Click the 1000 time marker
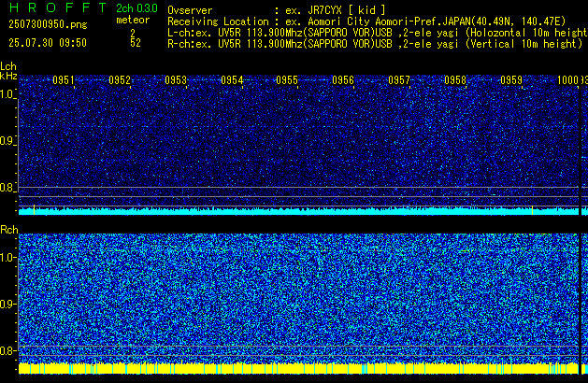588x383 pixels. (x=567, y=80)
